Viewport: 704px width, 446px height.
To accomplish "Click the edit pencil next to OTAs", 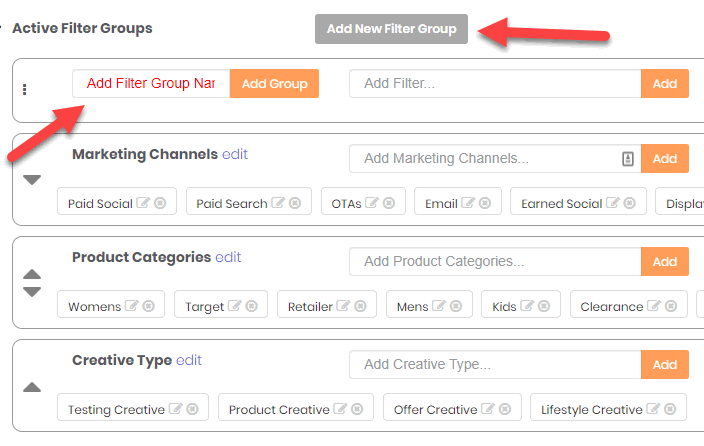I will point(371,203).
